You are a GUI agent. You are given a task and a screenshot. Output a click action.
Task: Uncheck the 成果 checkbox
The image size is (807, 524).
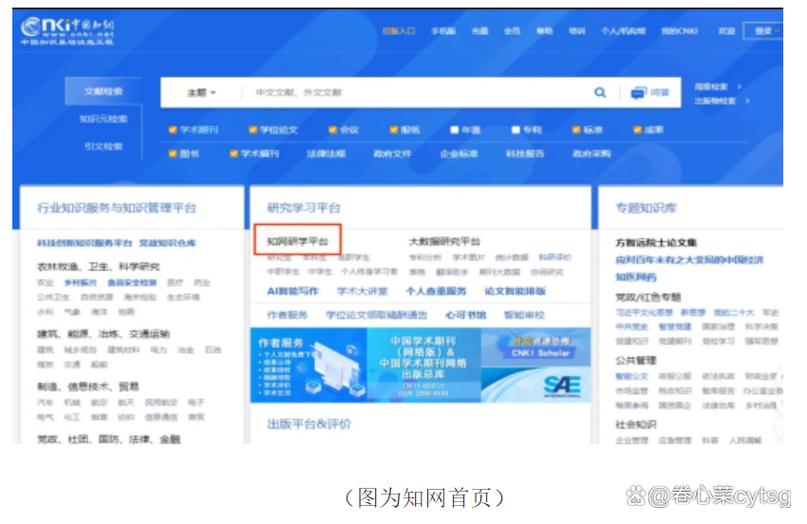(x=637, y=130)
